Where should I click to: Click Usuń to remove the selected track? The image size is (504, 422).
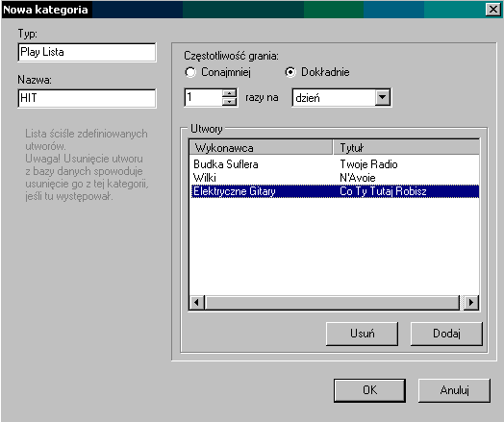(362, 334)
